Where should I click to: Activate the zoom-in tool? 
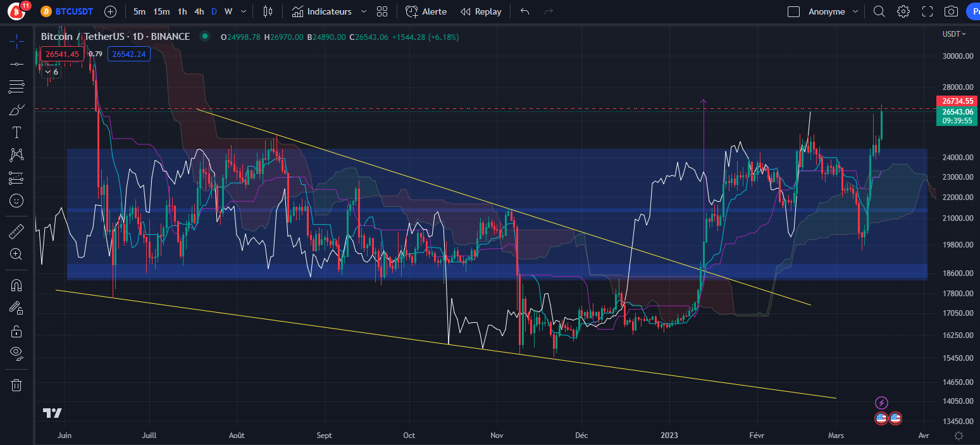(16, 254)
